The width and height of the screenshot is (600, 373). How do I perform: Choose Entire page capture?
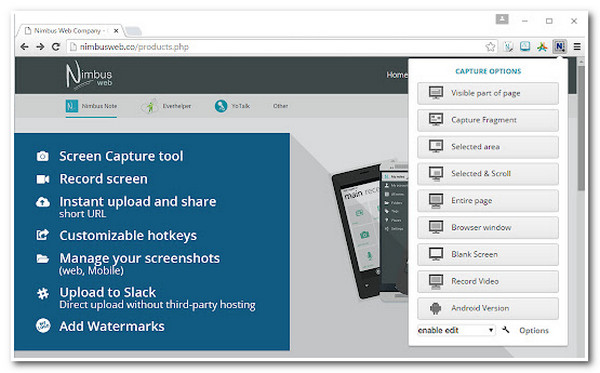[x=488, y=201]
